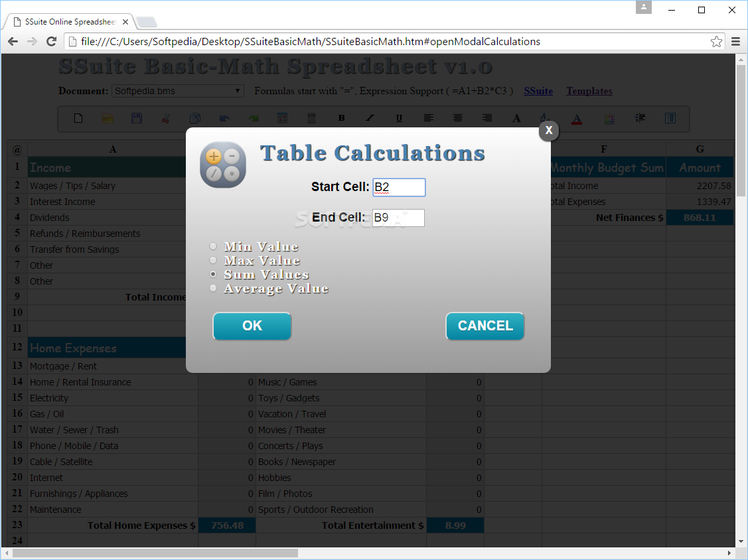The height and width of the screenshot is (560, 748).
Task: Click the Redo green arrow icon
Action: (254, 118)
